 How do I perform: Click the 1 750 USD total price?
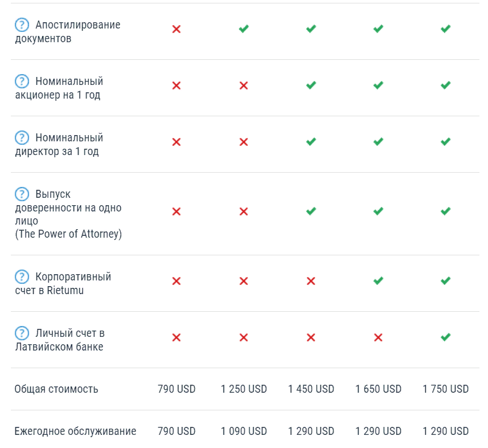(445, 389)
